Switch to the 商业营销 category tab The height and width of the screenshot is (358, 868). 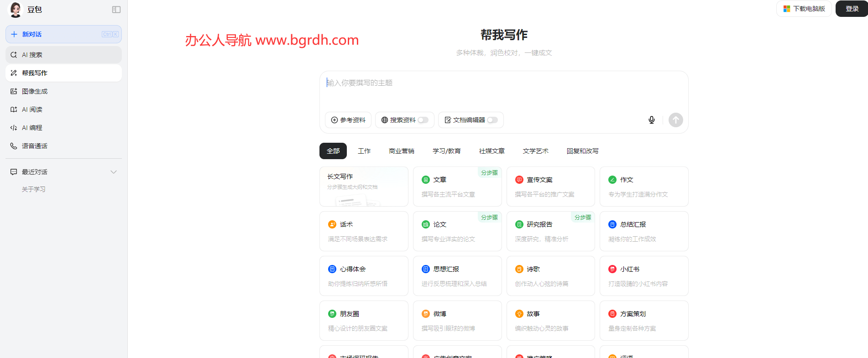402,151
